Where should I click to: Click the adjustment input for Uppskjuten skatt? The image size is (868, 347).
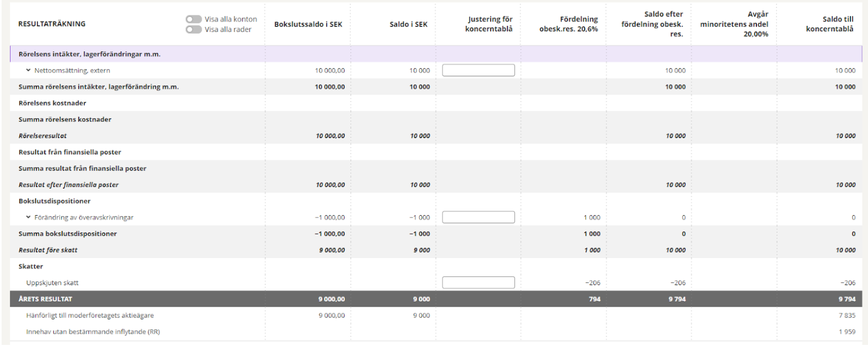click(478, 283)
